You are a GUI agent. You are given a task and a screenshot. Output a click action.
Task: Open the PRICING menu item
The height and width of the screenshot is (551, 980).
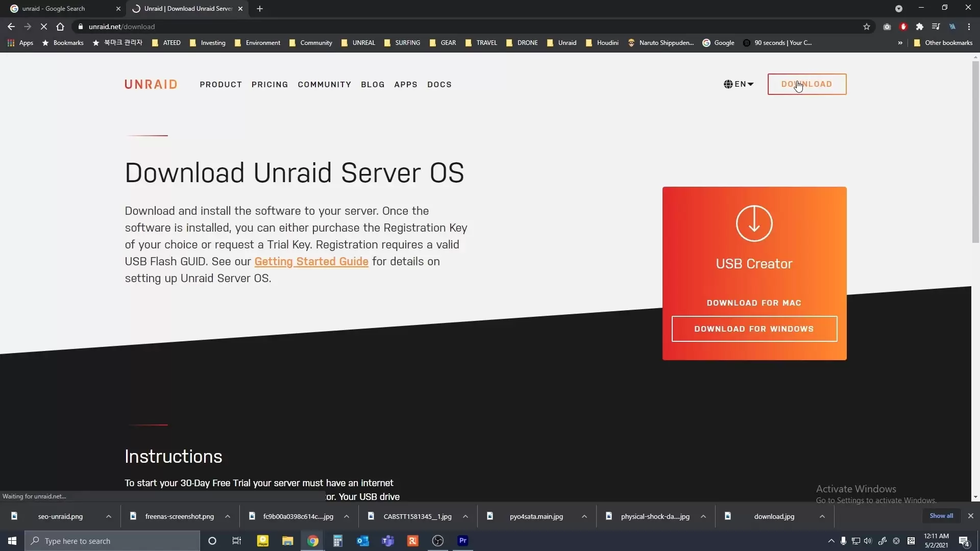coord(269,85)
